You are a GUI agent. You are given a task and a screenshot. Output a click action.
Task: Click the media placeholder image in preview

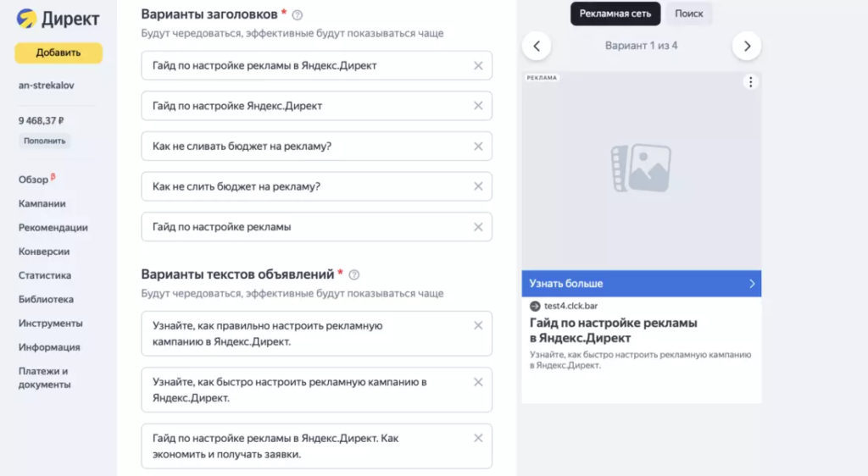641,168
